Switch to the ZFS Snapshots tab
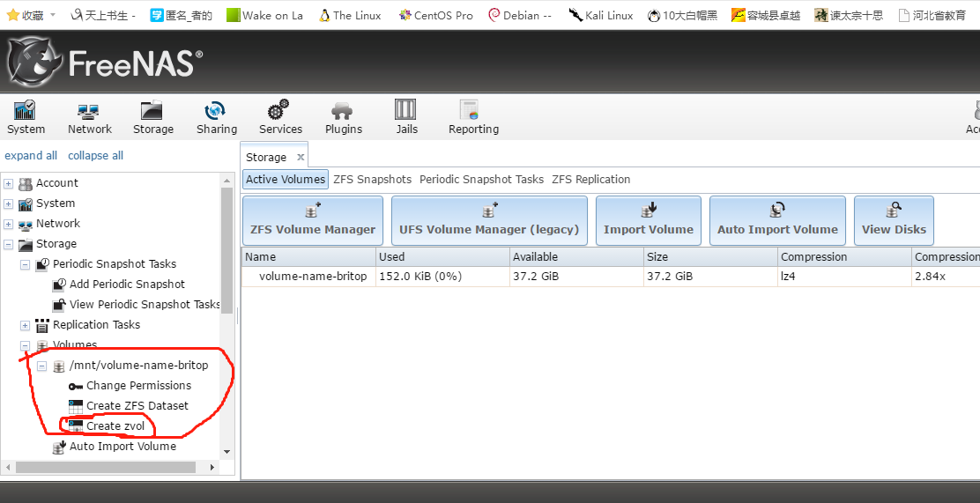980x503 pixels. pos(373,180)
